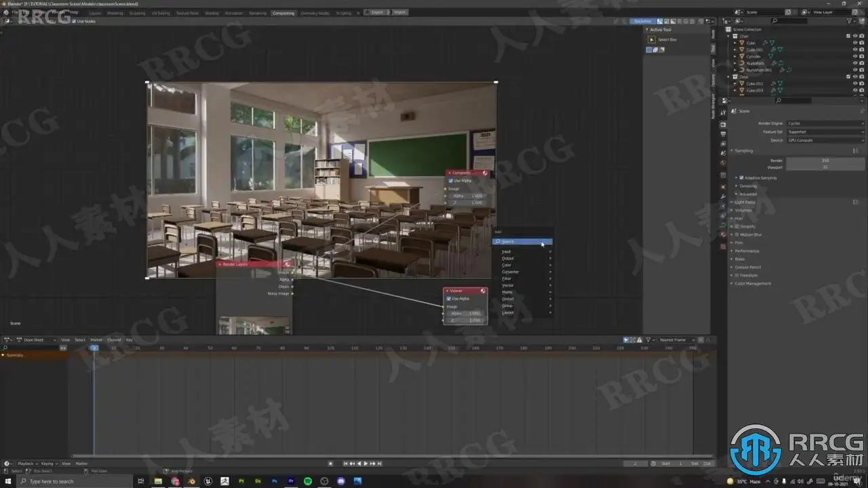Toggle Use Alpha on Viewer node
This screenshot has width=868, height=488.
[x=449, y=298]
